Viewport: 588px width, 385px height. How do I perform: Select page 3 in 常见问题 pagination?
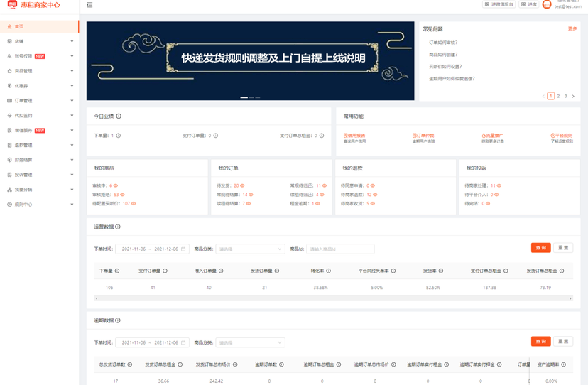565,96
